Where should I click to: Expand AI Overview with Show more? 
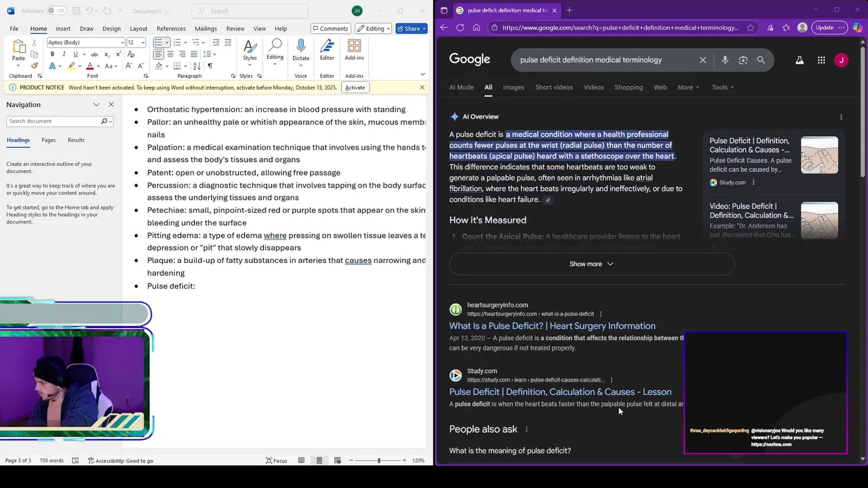tap(591, 264)
